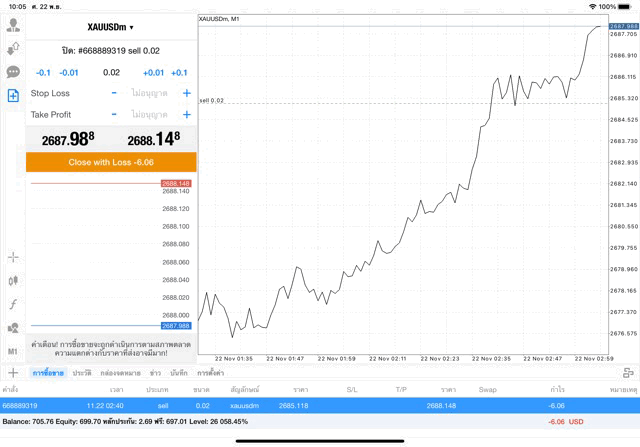The width and height of the screenshot is (640, 447).
Task: Decrease the Take Profit with minus
Action: [x=114, y=115]
